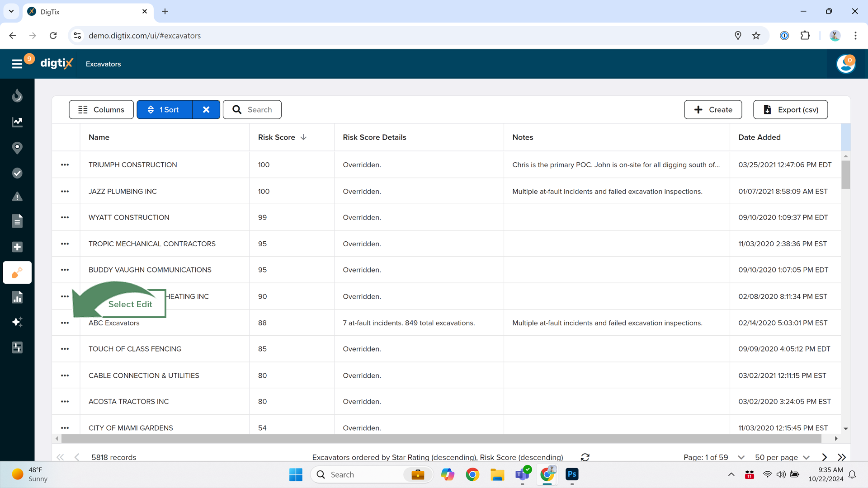
Task: Open the sparkle stars sidebar icon
Action: [17, 322]
